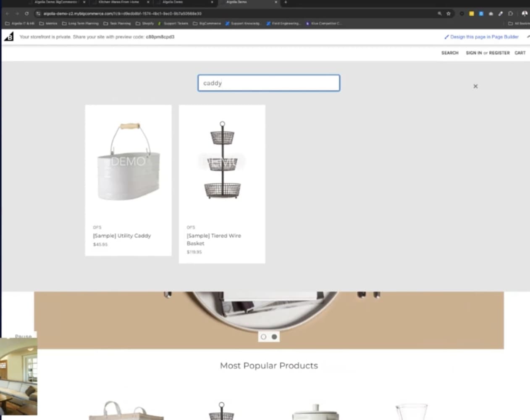Click the BigCommerce logo icon

tap(9, 37)
